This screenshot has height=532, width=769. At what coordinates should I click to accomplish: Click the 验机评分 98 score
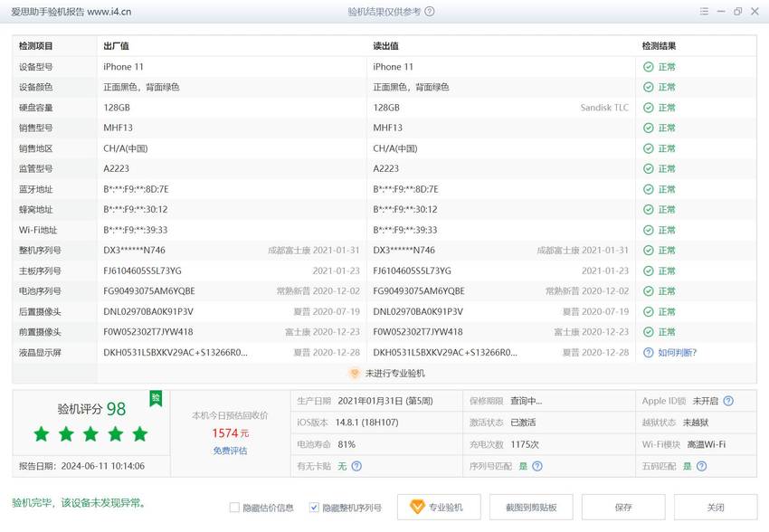pos(91,409)
